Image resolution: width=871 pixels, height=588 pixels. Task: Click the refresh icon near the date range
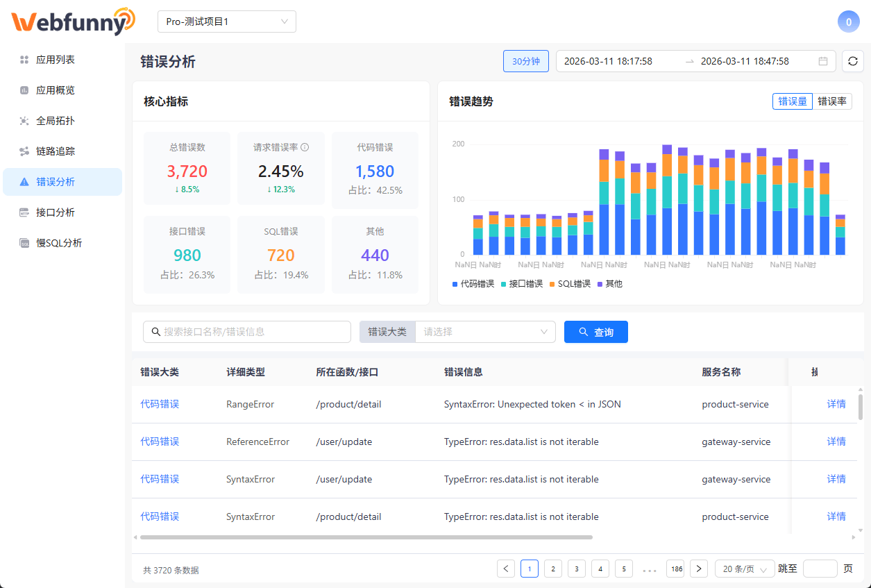click(x=852, y=61)
